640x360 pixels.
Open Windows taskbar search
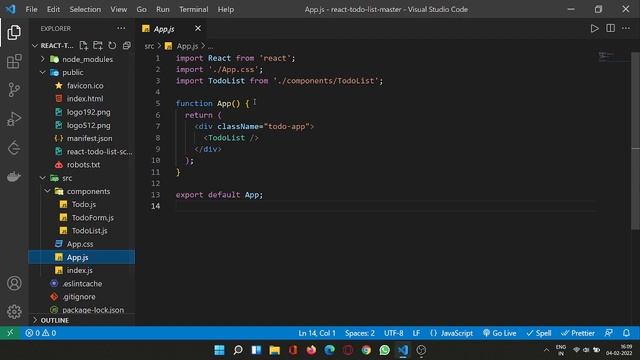[x=238, y=350]
